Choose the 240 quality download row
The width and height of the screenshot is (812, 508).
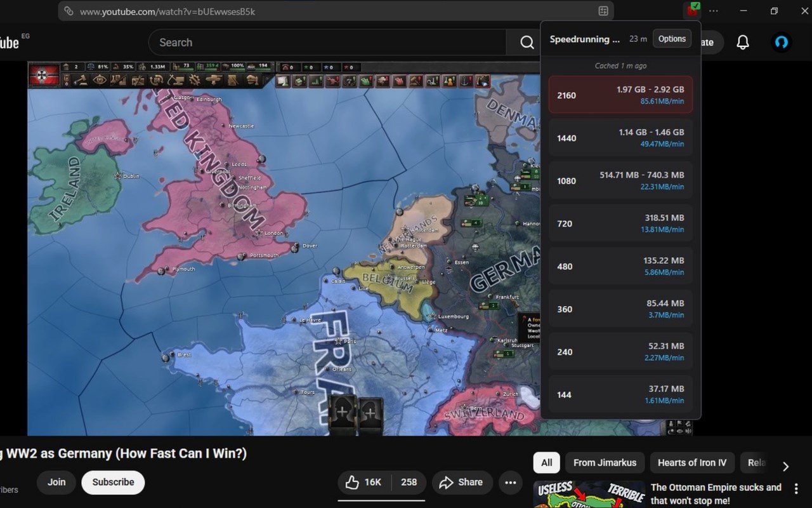pos(620,351)
